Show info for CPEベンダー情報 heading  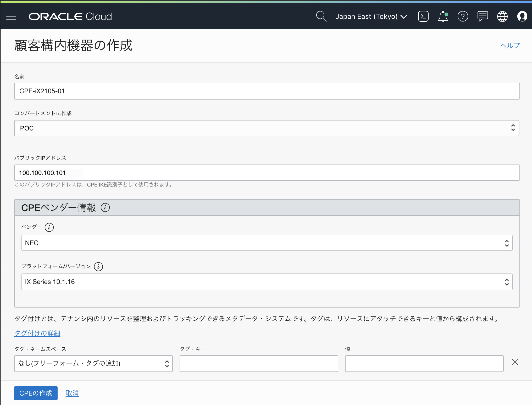(x=105, y=207)
